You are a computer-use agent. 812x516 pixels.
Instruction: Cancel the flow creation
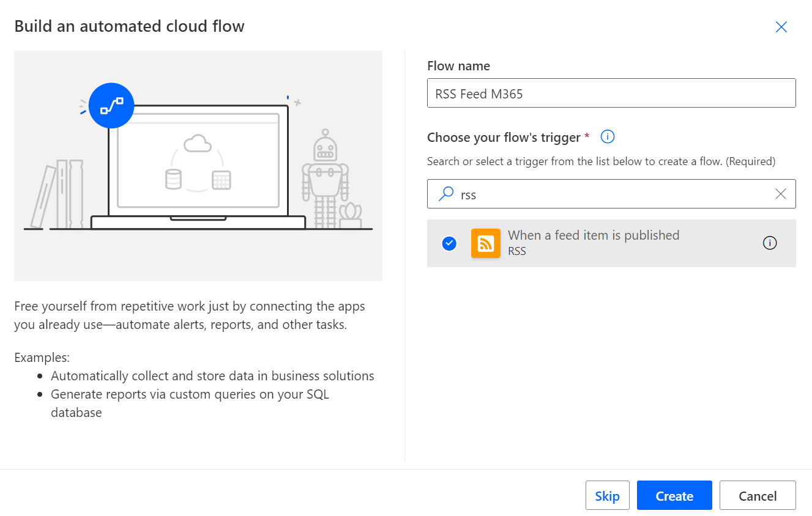pos(757,496)
